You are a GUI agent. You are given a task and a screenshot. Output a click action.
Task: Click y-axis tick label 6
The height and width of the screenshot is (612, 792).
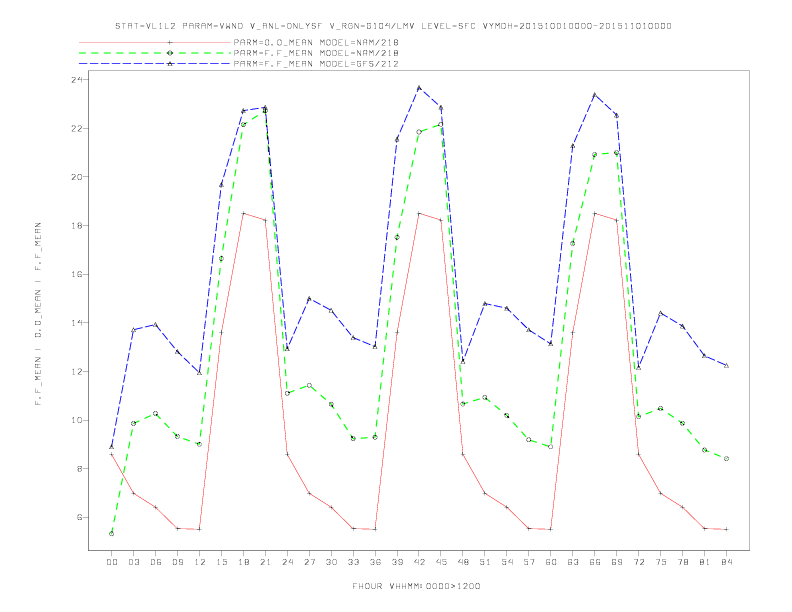[x=80, y=518]
